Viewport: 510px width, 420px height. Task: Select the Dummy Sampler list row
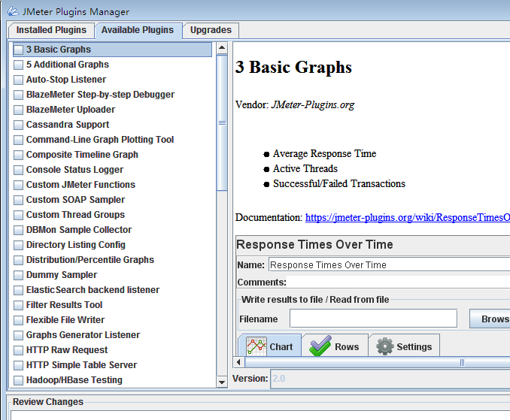click(113, 275)
